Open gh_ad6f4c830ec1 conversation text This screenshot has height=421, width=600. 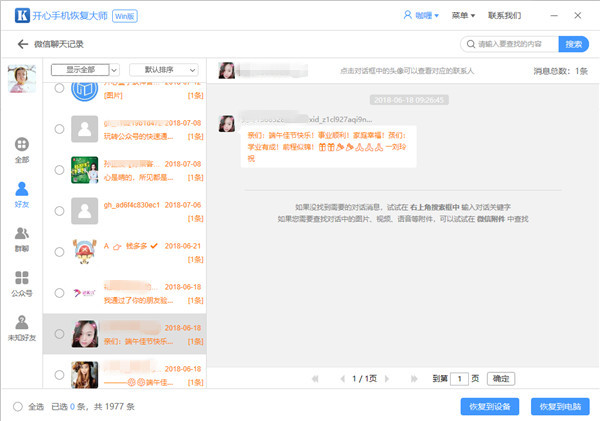[x=132, y=205]
